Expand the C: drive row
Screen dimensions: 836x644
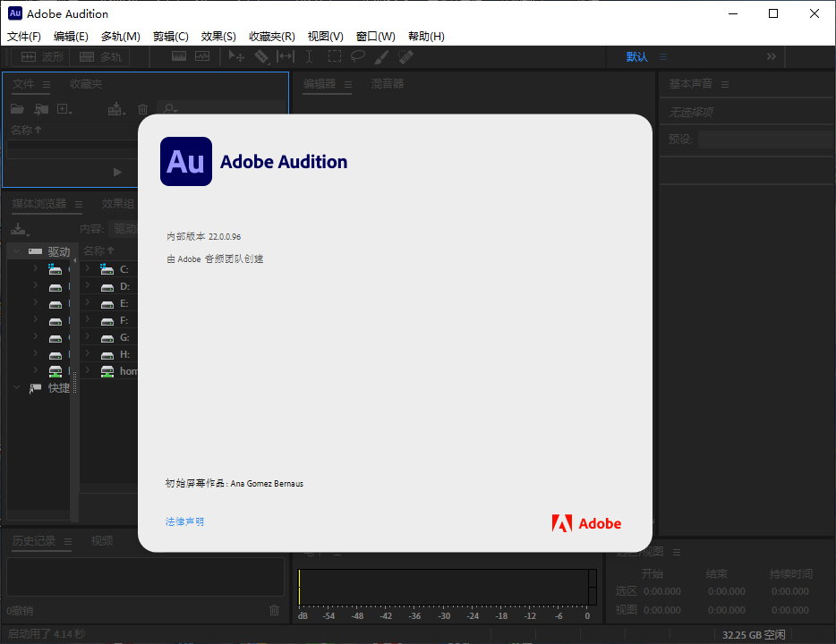(88, 268)
